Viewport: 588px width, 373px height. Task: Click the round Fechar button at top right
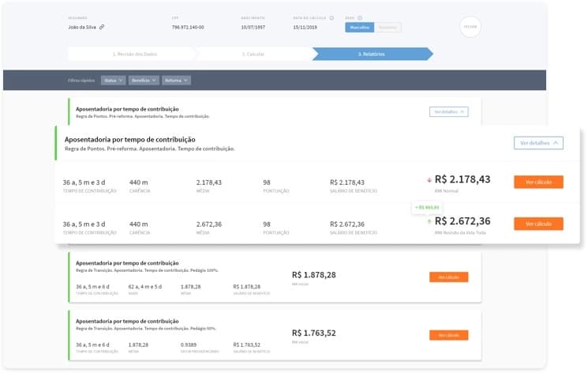(x=470, y=27)
